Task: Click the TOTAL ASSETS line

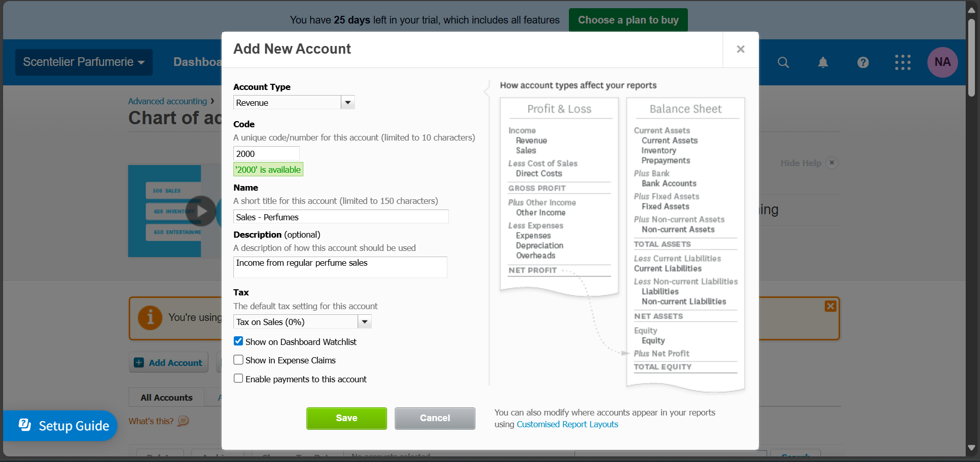Action: click(x=662, y=244)
